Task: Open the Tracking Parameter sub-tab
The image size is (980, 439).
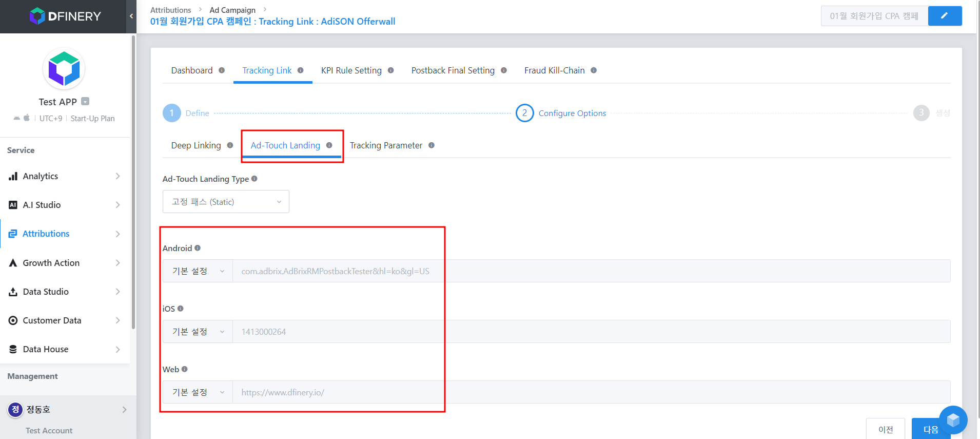Action: click(386, 145)
